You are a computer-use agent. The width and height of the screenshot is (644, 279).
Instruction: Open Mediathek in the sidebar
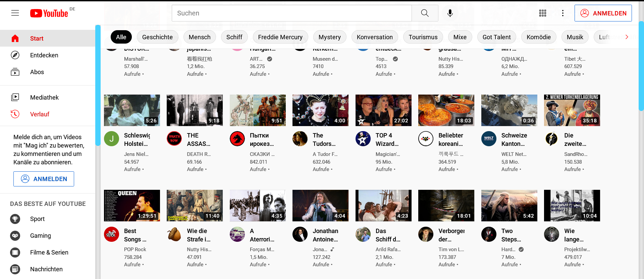pyautogui.click(x=44, y=98)
